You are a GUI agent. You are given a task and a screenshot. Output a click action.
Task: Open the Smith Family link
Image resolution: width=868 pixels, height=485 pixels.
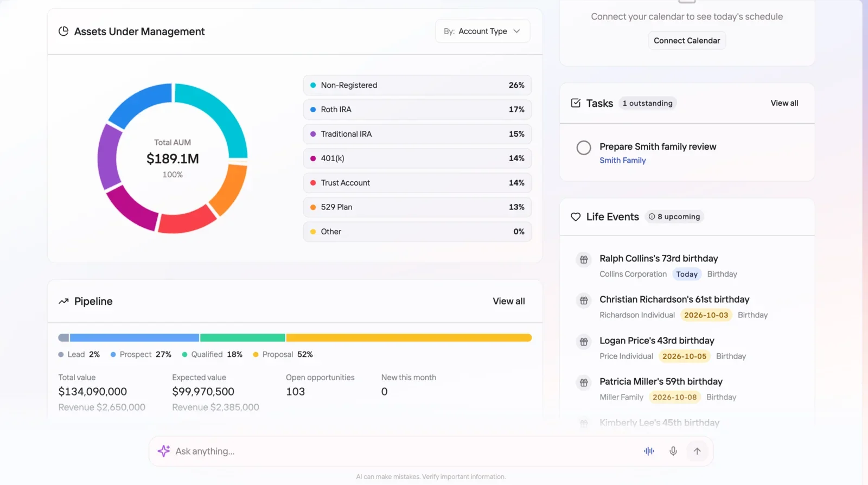(x=623, y=161)
